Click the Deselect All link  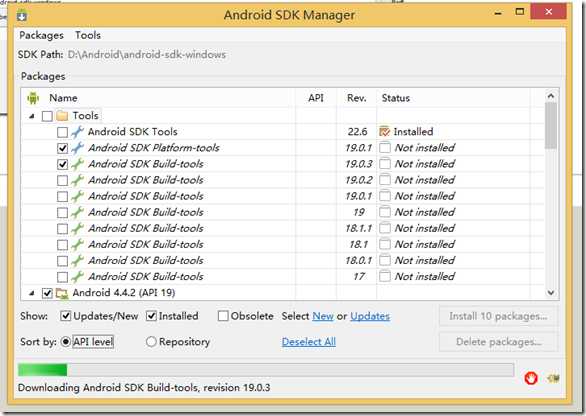point(309,342)
